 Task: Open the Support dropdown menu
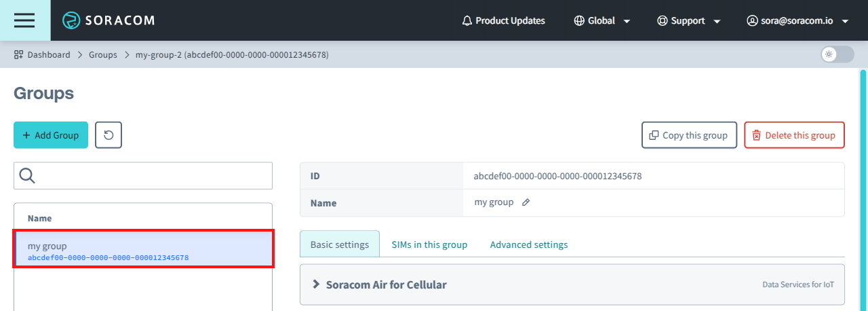(688, 21)
